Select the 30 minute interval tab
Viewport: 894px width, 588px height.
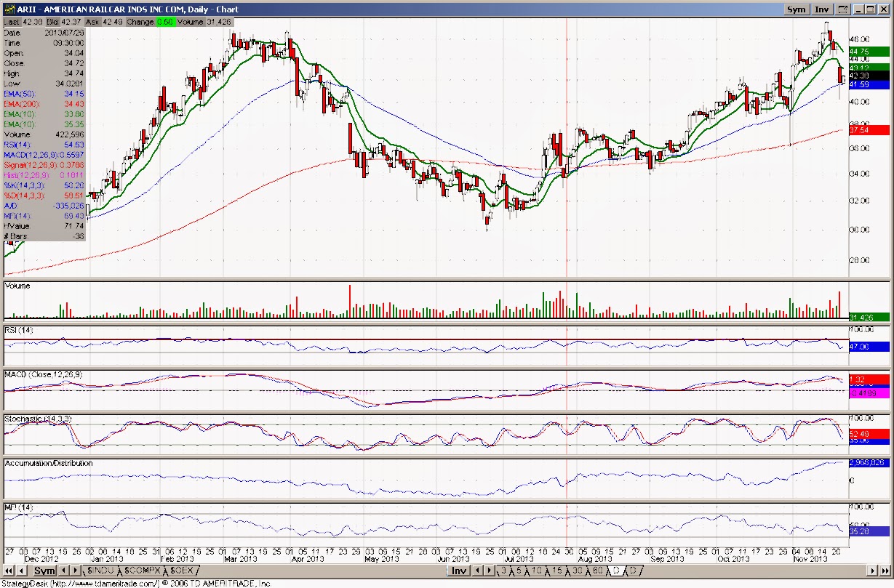(x=577, y=571)
